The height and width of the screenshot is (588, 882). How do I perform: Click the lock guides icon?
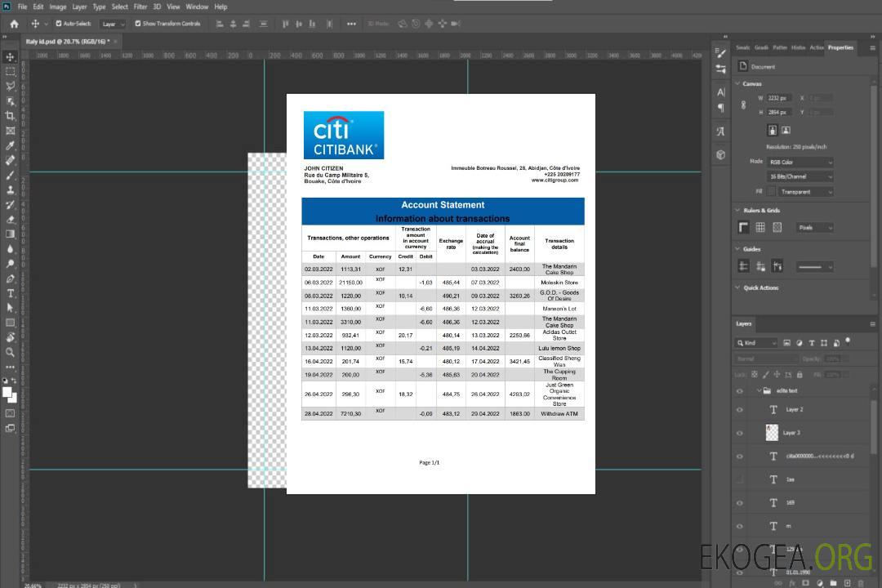click(760, 267)
